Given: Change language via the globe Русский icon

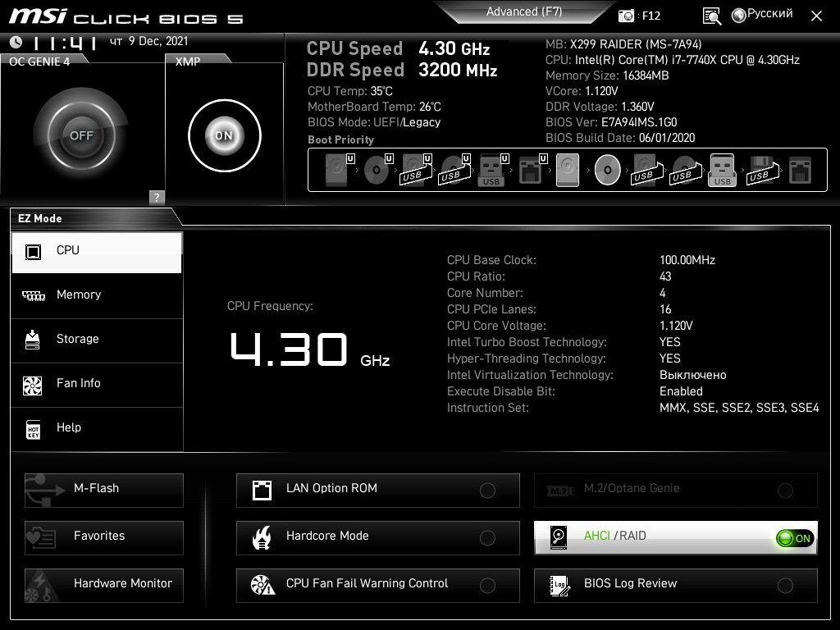Looking at the screenshot, I should pos(762,15).
